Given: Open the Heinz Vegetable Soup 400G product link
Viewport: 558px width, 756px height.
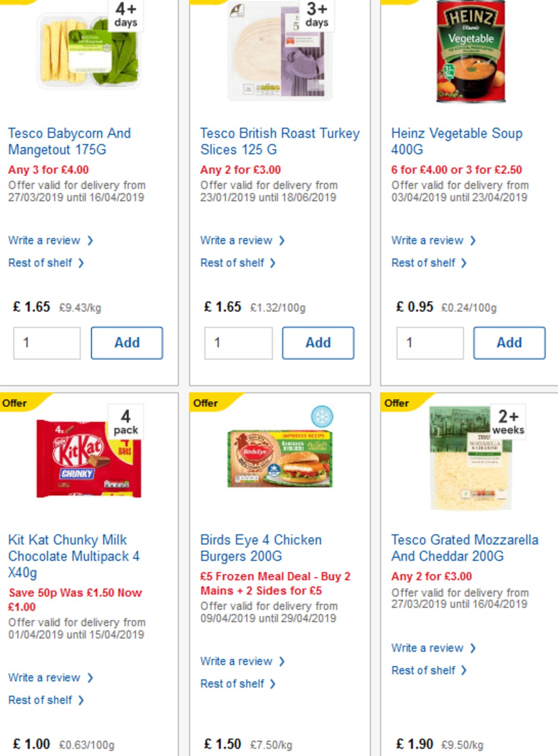Looking at the screenshot, I should 456,142.
